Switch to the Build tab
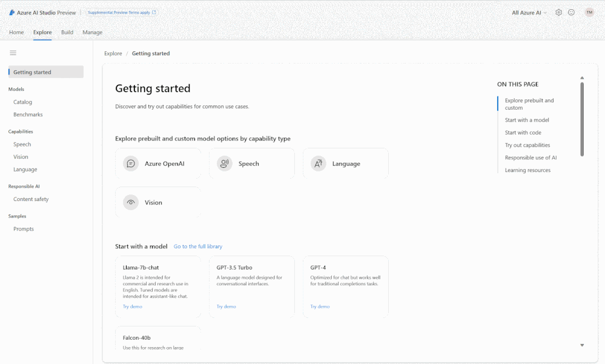This screenshot has height=364, width=605. (x=67, y=32)
